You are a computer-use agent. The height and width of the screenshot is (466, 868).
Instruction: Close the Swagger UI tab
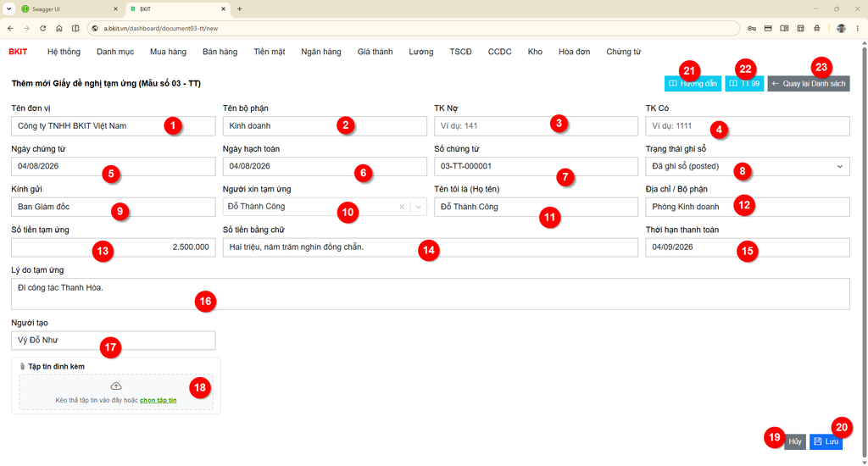click(115, 8)
